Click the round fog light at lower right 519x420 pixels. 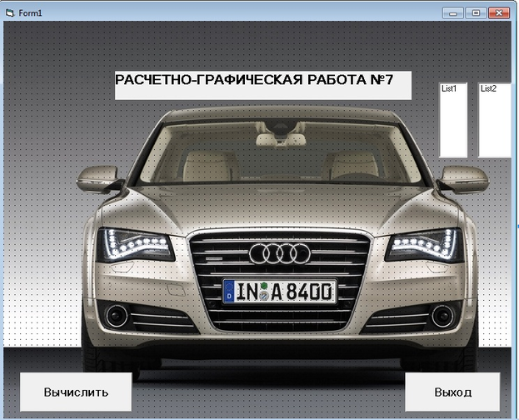[x=442, y=315]
